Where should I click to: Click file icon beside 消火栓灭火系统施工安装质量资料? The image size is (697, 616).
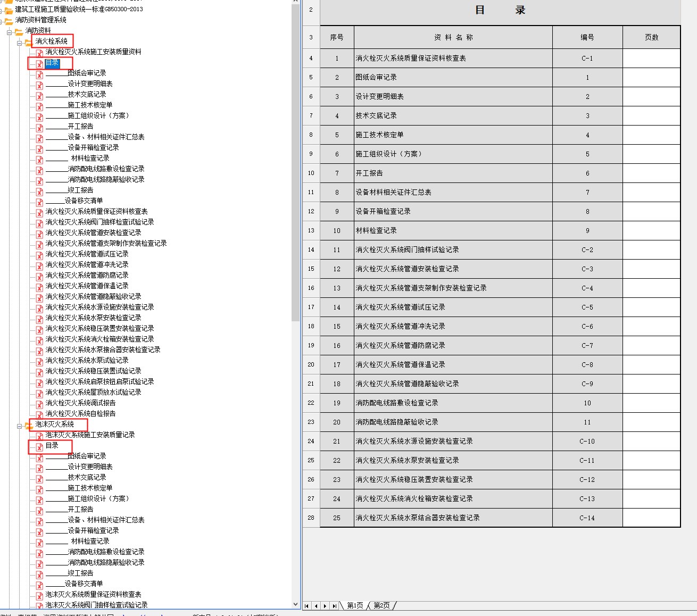(x=39, y=53)
